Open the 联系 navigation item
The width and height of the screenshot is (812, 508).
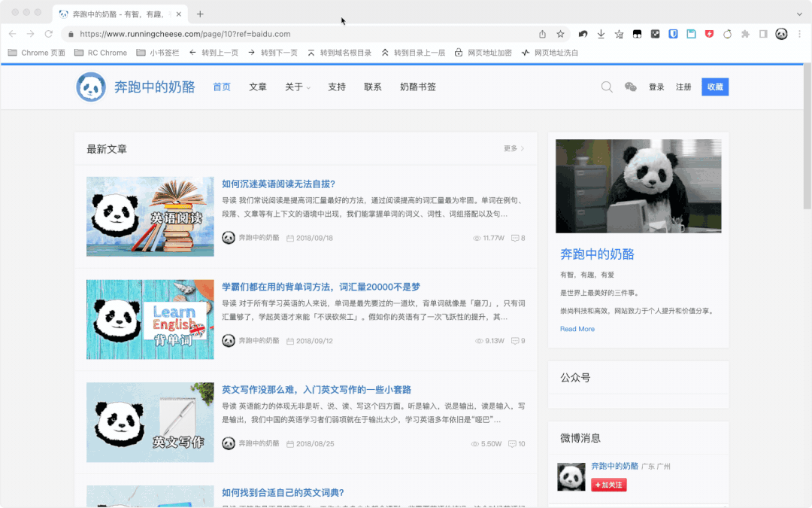pos(373,87)
